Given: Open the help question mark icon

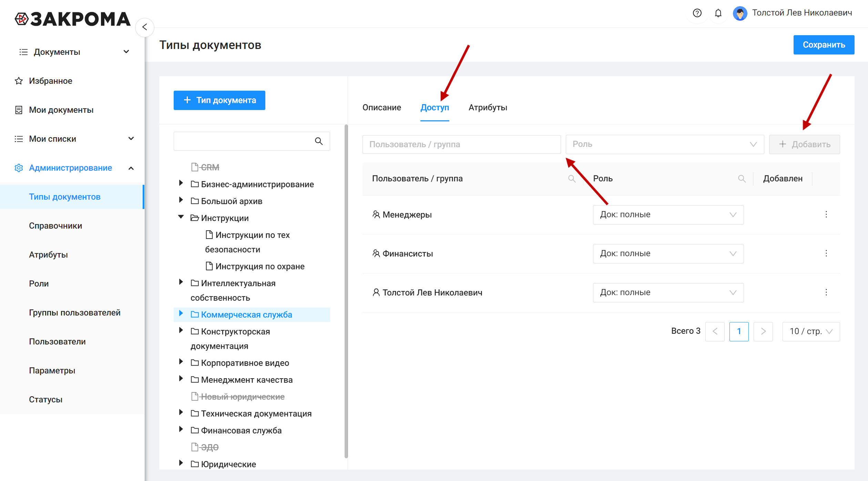Looking at the screenshot, I should pos(697,13).
